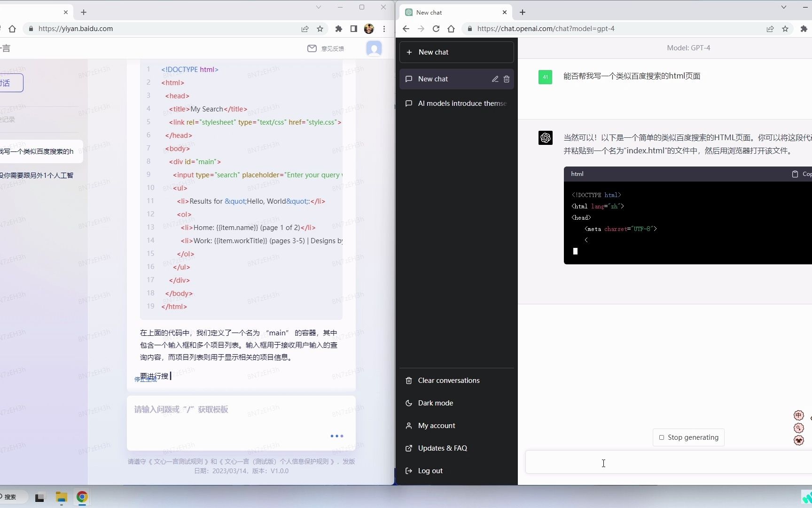
Task: Open File Explorer from taskbar
Action: 61,497
